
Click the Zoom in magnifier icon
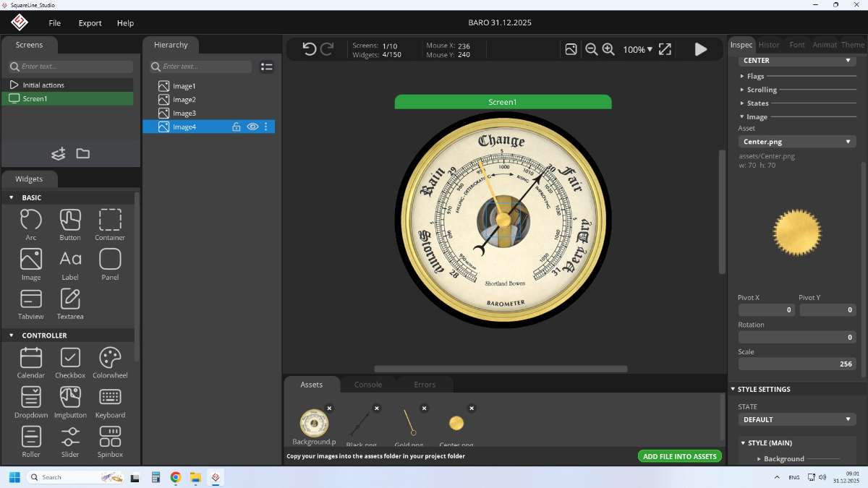[x=608, y=49]
